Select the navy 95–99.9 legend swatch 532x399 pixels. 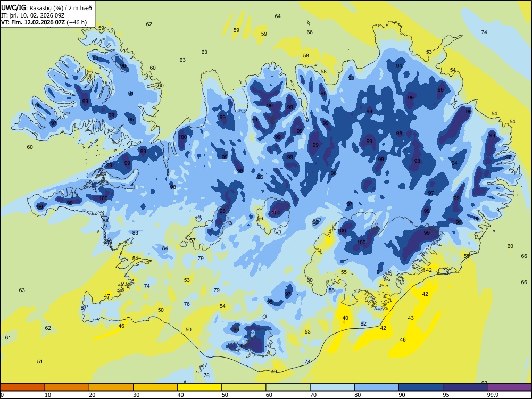point(465,387)
